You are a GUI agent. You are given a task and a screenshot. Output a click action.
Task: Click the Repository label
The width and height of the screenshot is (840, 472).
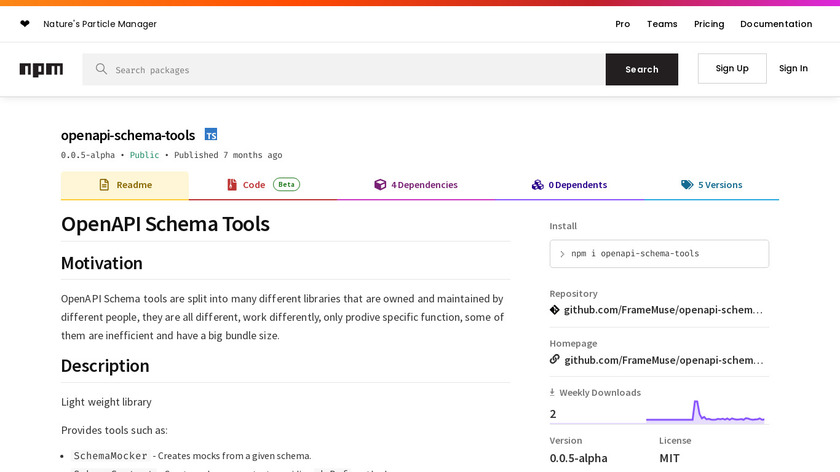[x=573, y=294]
